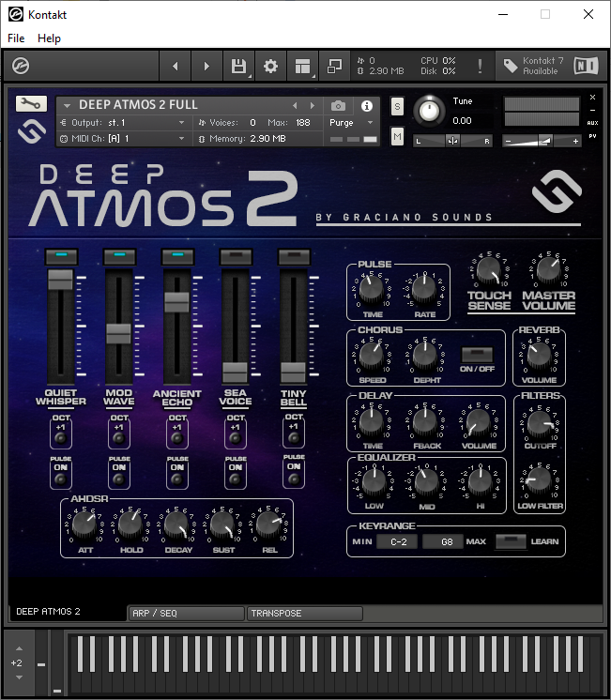
Task: Click the Quiet Whisper volume fader
Action: click(60, 280)
